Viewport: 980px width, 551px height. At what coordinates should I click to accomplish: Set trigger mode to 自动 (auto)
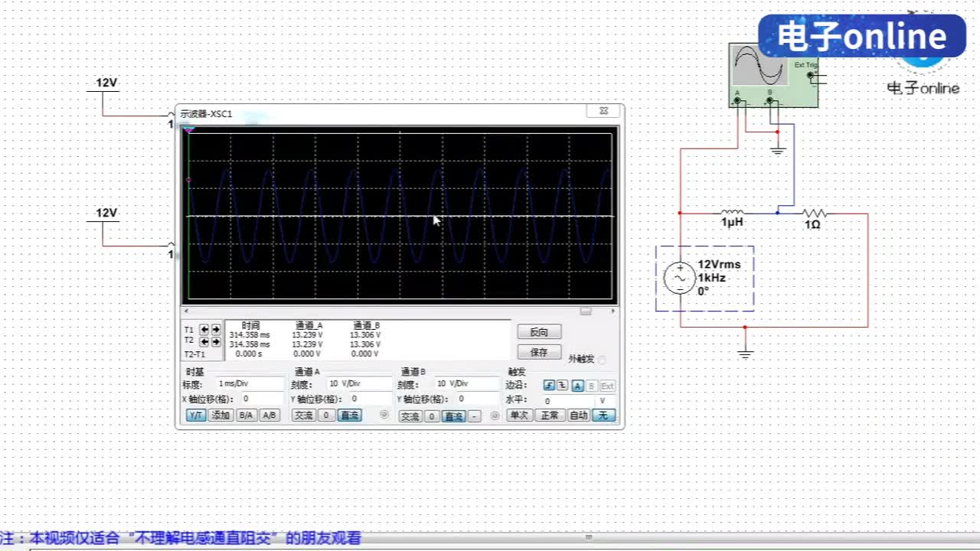(578, 416)
